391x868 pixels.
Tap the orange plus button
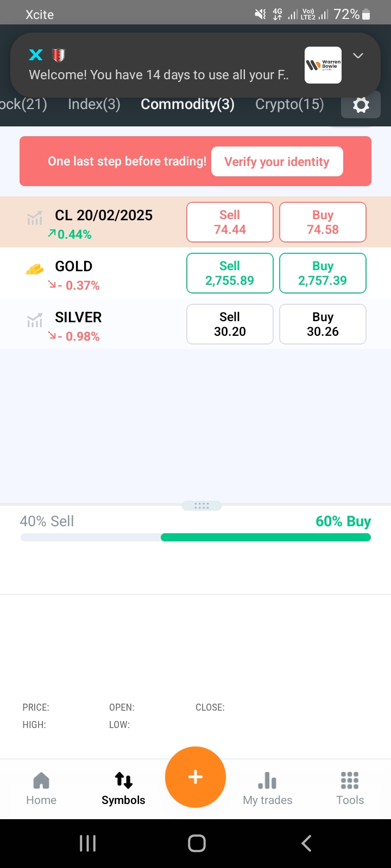pos(195,777)
